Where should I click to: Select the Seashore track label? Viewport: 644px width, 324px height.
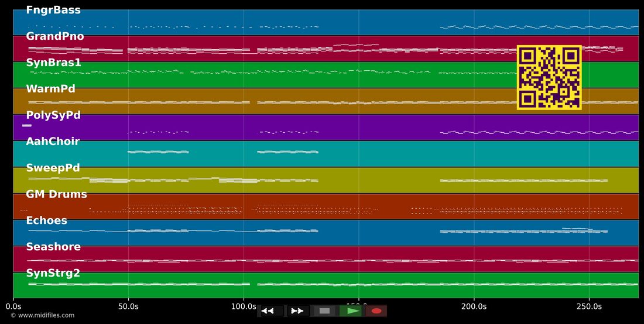53,246
